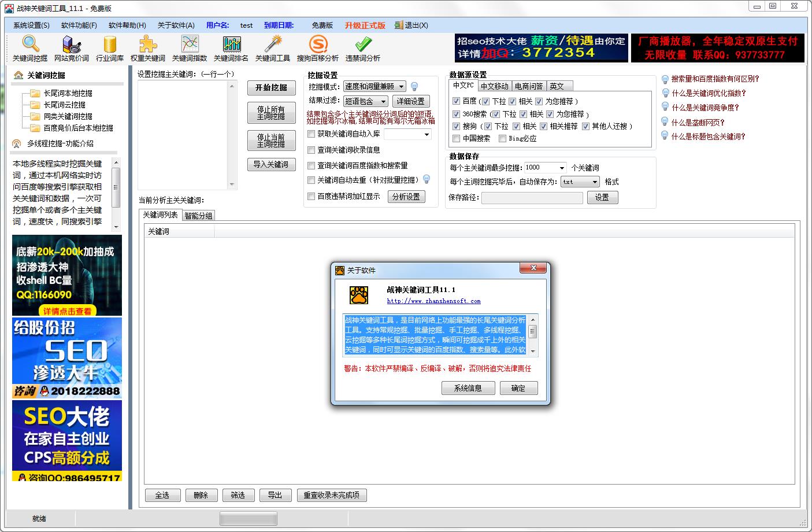Check the 中国搜索 data source checkbox

[x=457, y=138]
